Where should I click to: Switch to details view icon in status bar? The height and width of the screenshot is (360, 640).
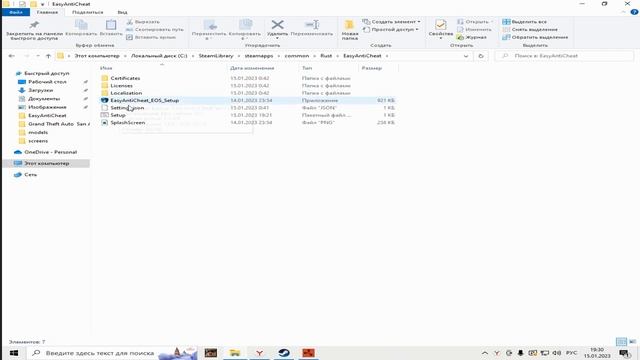621,342
